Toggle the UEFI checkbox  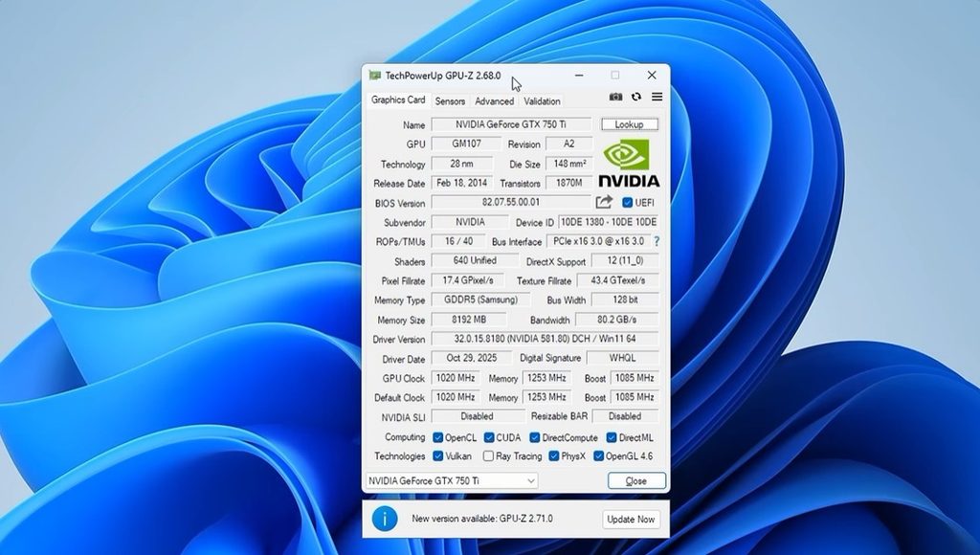[x=628, y=203]
